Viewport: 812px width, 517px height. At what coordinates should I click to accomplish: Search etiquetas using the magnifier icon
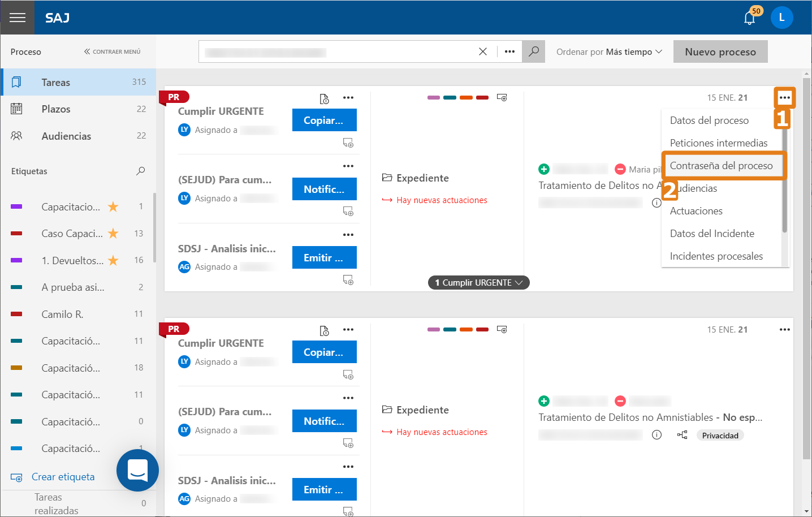pyautogui.click(x=140, y=171)
